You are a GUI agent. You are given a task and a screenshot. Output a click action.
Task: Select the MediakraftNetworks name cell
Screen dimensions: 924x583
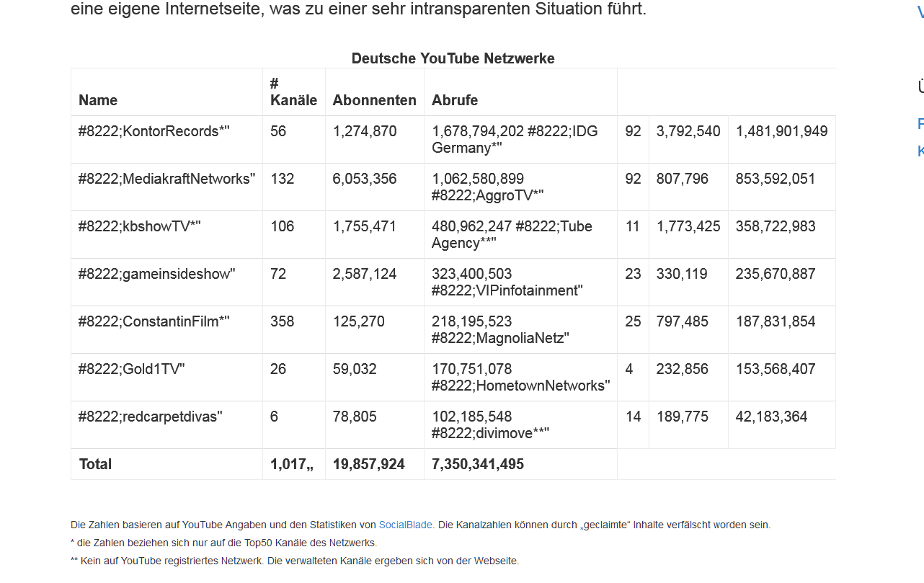coord(166,179)
